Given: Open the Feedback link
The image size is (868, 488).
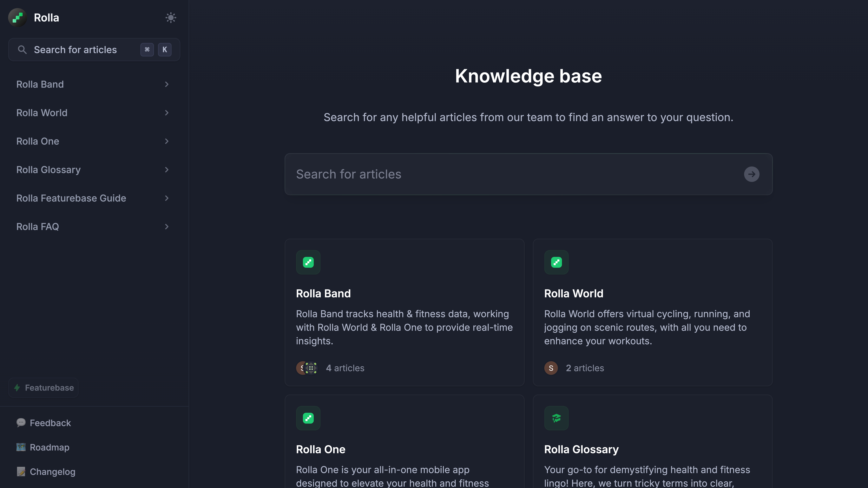Looking at the screenshot, I should [x=50, y=423].
